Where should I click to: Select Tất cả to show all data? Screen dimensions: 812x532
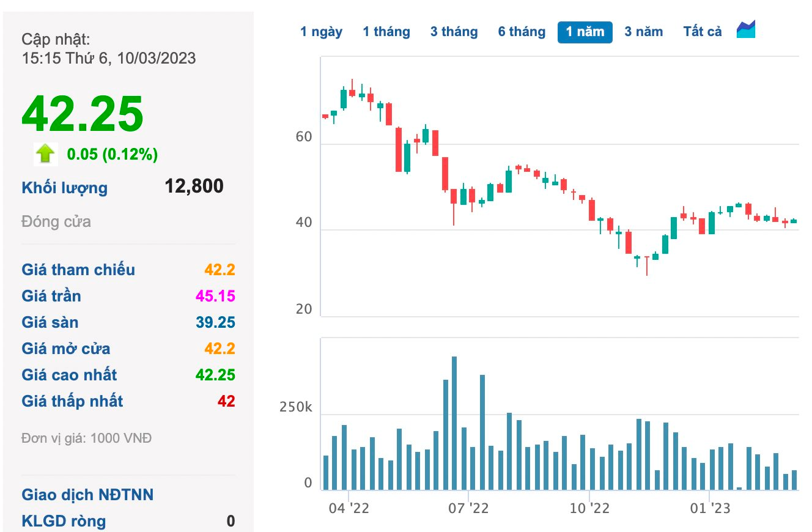[x=703, y=31]
